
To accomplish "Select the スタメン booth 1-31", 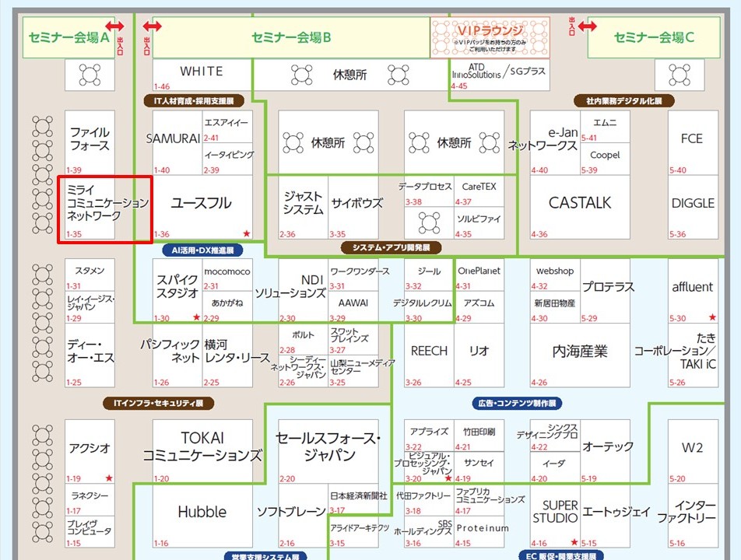I will click(90, 275).
